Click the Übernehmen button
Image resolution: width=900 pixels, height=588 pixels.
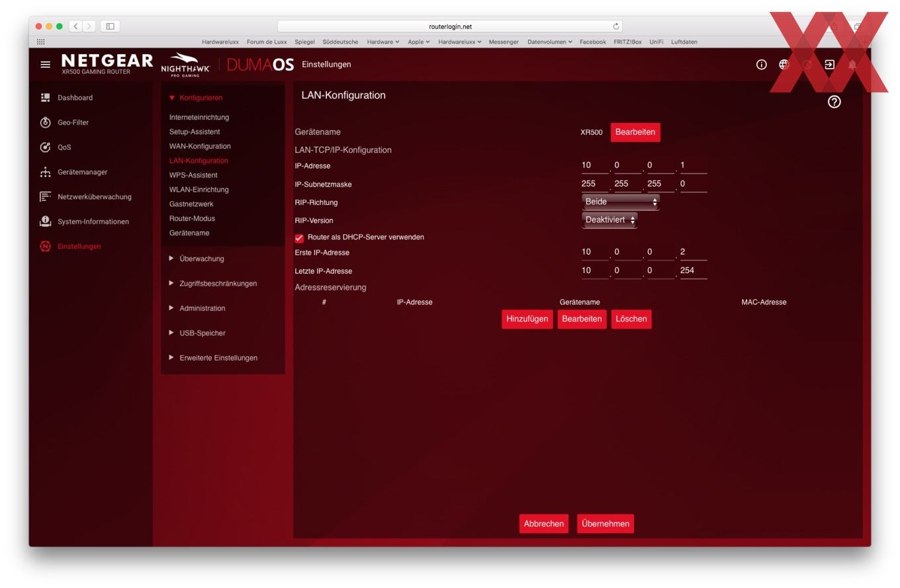pos(606,524)
